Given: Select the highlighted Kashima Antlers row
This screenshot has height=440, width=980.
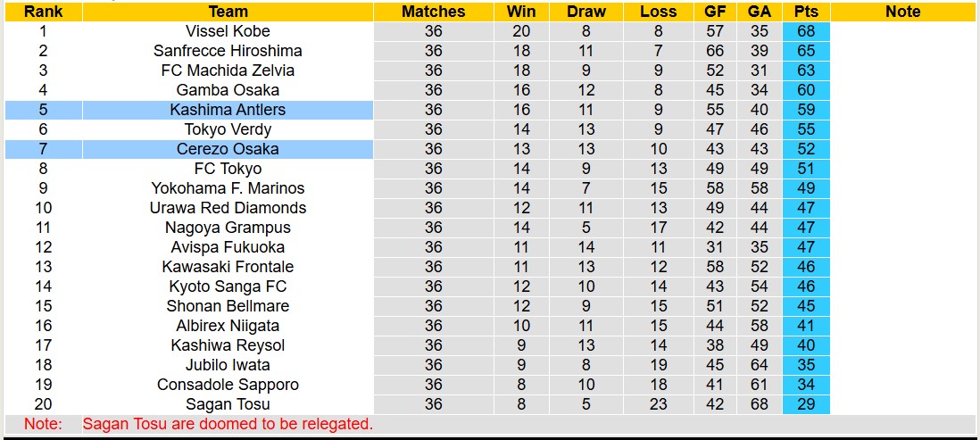Looking at the screenshot, I should [x=228, y=110].
